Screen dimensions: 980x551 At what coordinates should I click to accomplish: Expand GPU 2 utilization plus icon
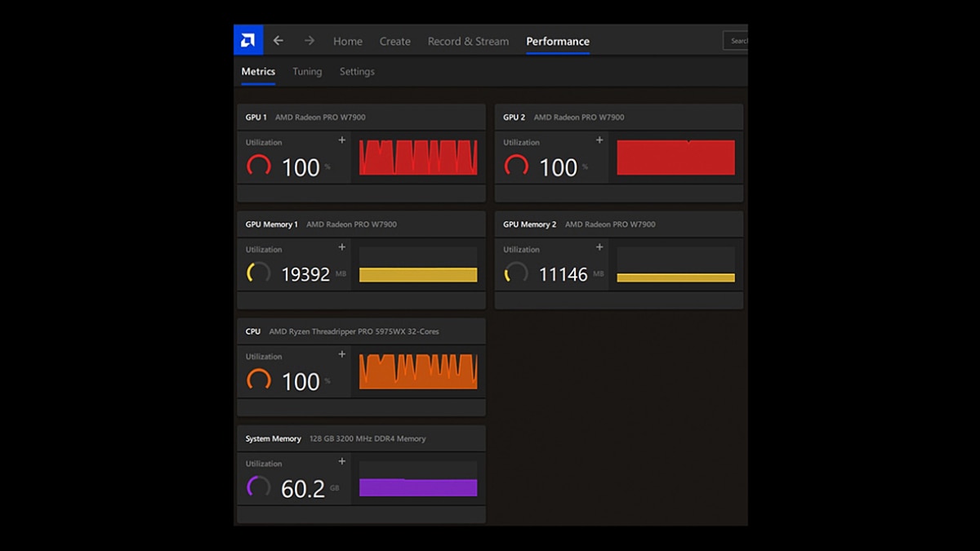tap(599, 140)
